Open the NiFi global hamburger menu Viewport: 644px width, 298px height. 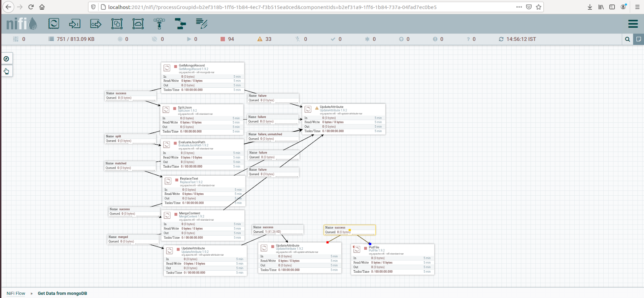click(x=633, y=24)
